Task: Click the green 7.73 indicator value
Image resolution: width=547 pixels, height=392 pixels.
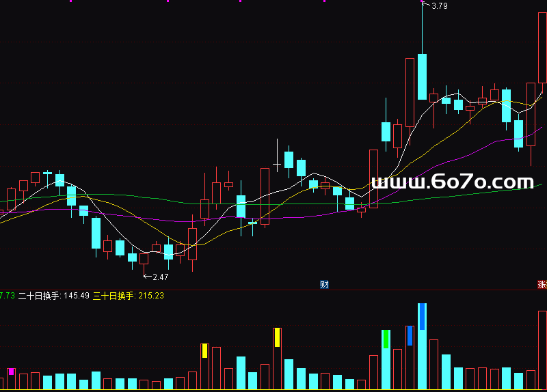Action: click(8, 296)
